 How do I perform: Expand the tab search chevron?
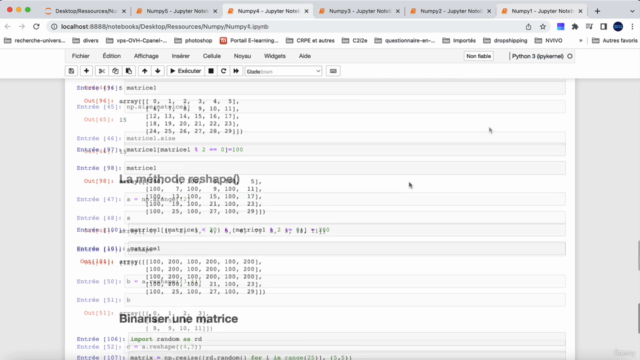coord(632,11)
